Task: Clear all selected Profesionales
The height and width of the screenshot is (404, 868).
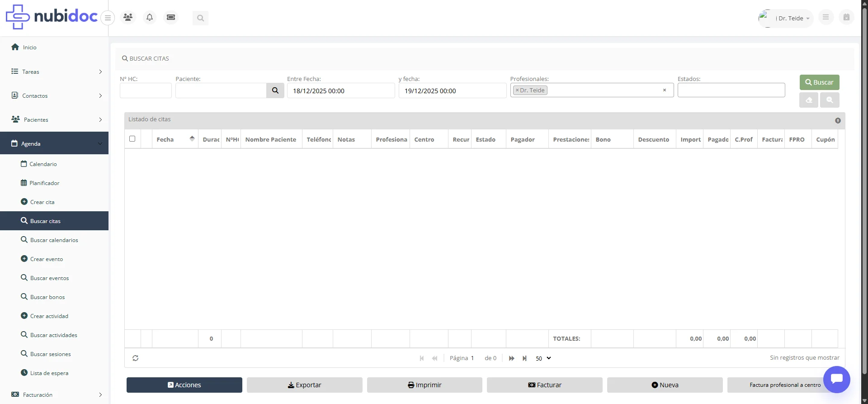Action: 665,90
